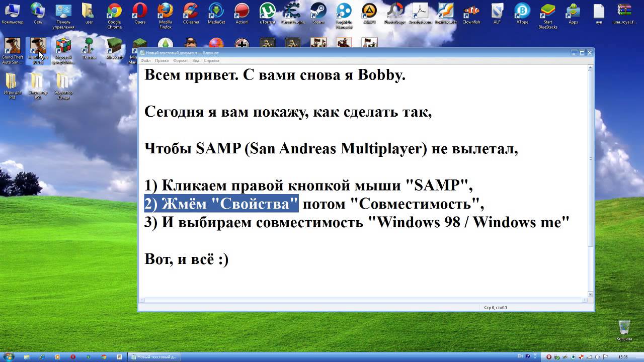Select the Clownfish desktop shortcut
Screen dimensions: 644x362
click(471, 14)
